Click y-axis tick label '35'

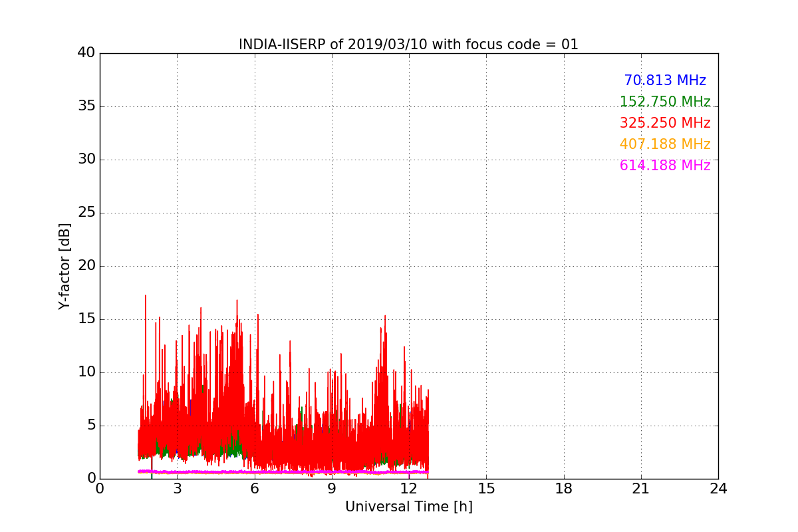86,106
